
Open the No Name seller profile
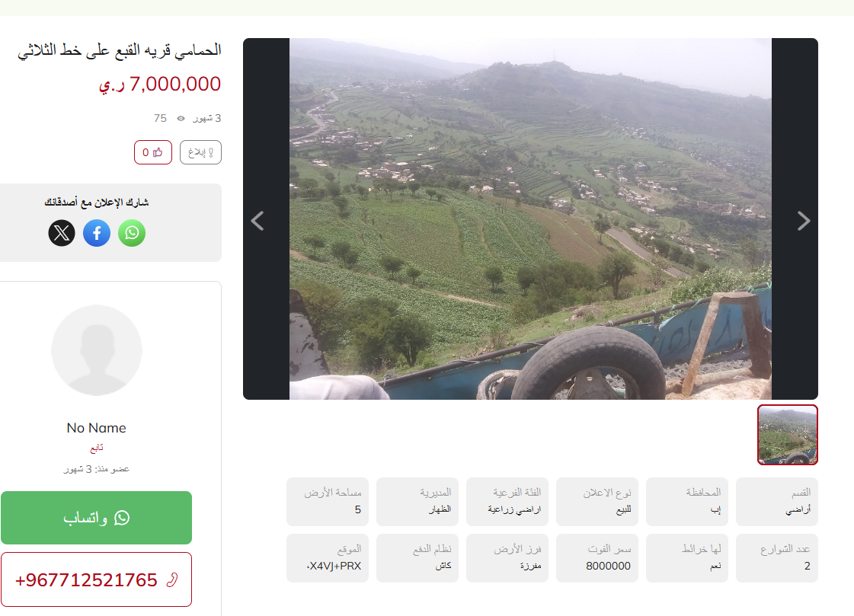[97, 428]
